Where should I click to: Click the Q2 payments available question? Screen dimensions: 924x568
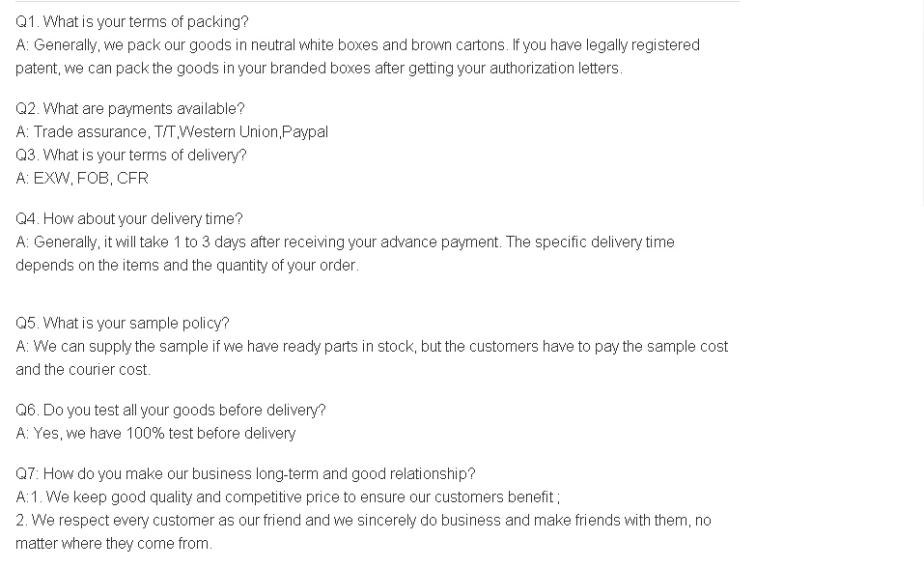pos(130,108)
